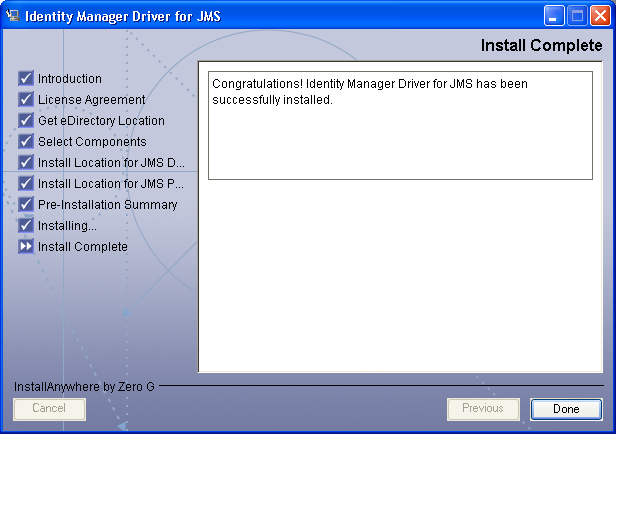Click the Select Components checkmark icon
640x512 pixels.
[x=26, y=141]
